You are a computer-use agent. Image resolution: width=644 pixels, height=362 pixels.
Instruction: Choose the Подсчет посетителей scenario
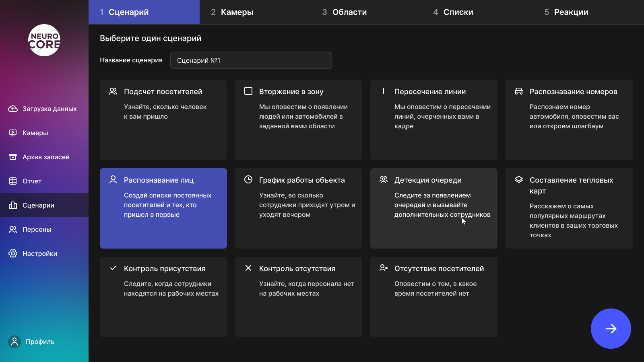pos(163,120)
